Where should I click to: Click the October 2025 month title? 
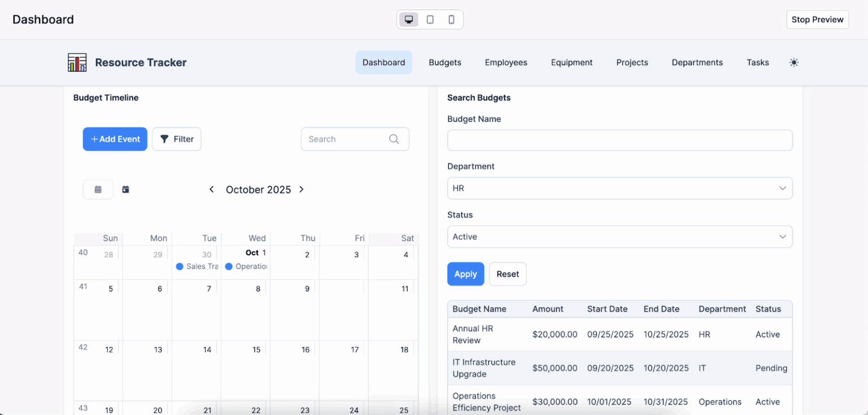click(258, 189)
